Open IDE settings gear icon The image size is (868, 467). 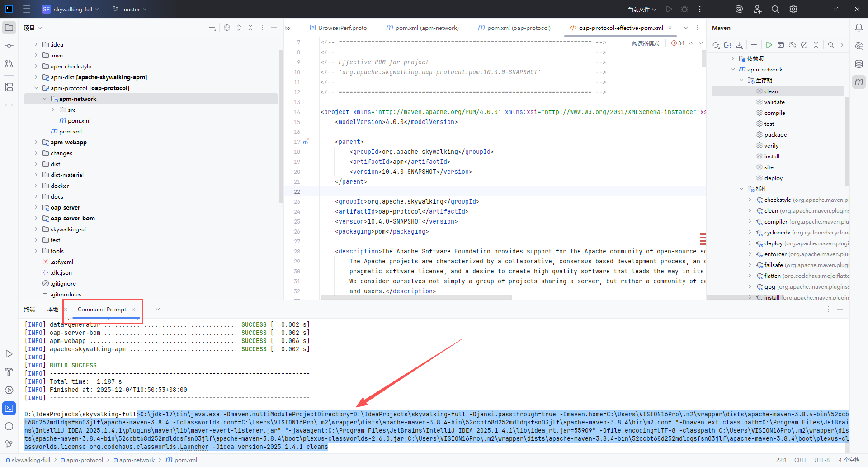point(793,9)
